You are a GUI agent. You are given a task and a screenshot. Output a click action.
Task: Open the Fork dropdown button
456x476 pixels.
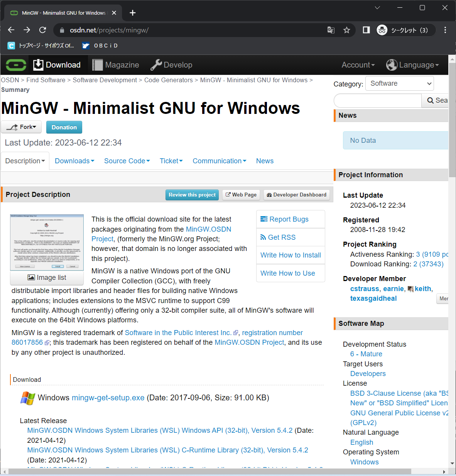click(x=21, y=127)
